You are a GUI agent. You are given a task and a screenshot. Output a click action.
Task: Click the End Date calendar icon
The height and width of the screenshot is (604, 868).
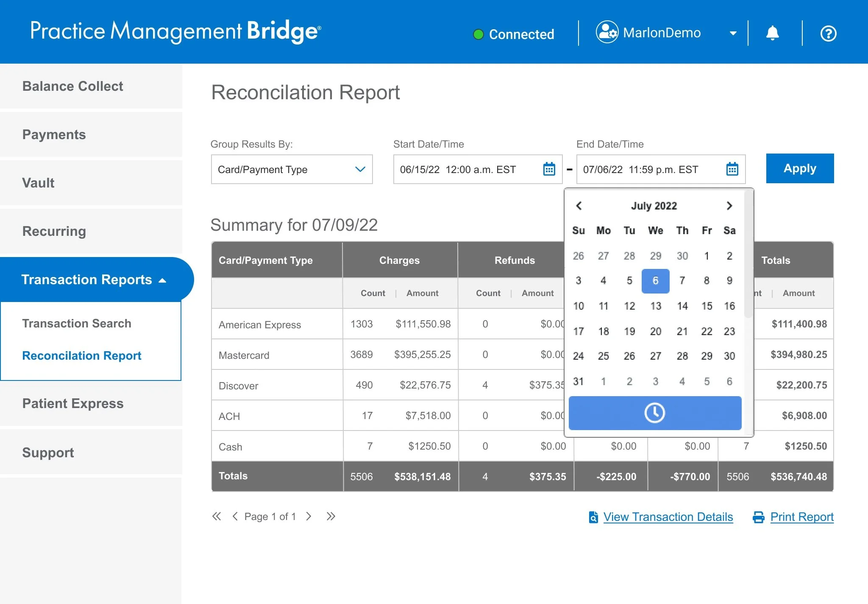click(x=732, y=169)
